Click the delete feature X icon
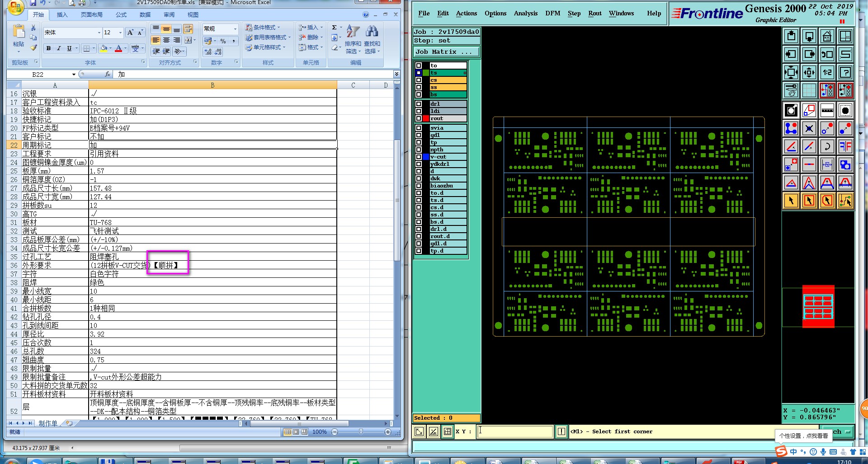 809,128
